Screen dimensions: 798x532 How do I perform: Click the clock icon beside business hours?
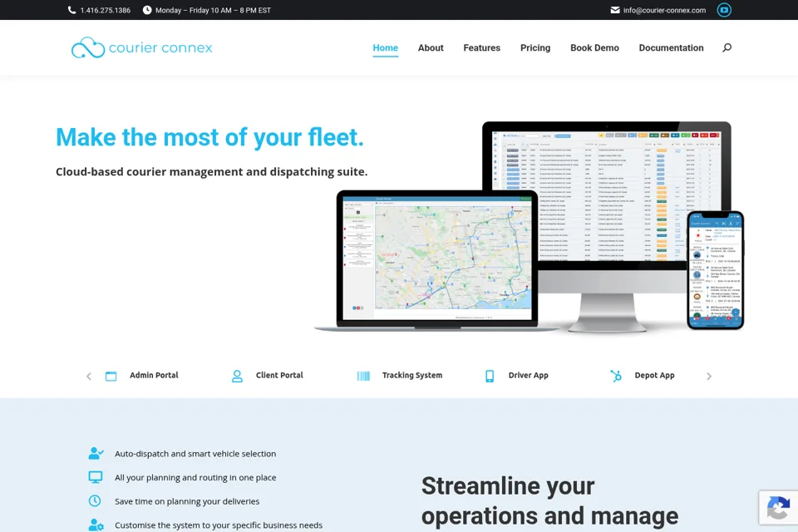coord(147,10)
